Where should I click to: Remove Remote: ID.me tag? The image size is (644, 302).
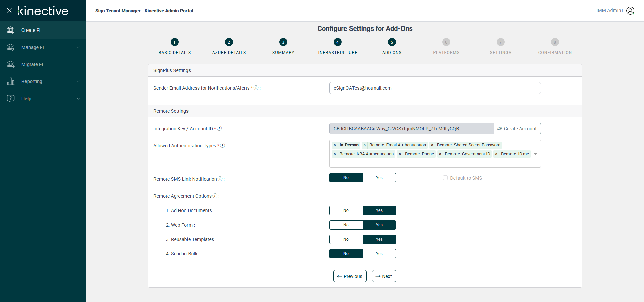(x=496, y=154)
